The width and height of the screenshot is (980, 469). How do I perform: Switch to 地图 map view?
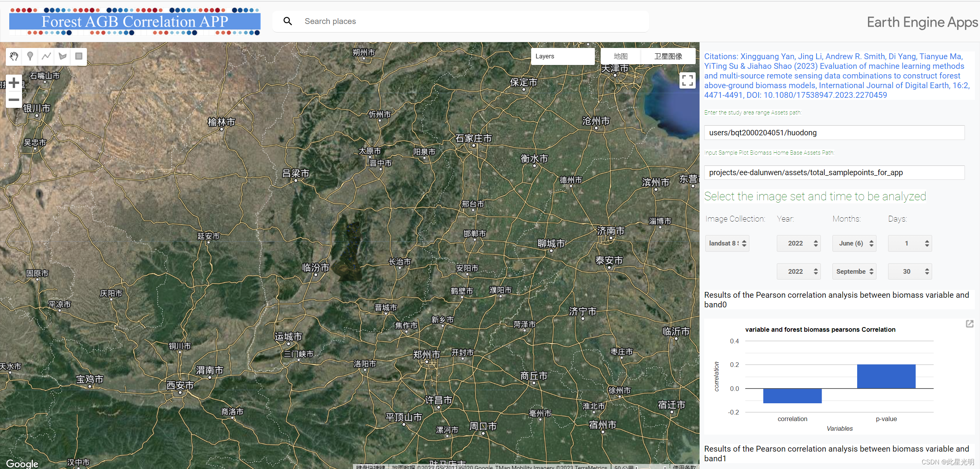point(620,56)
